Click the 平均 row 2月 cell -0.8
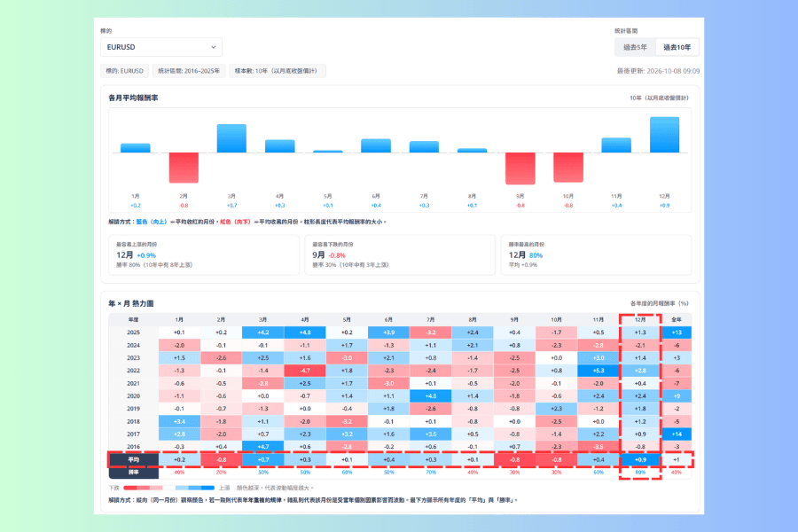 pos(221,459)
